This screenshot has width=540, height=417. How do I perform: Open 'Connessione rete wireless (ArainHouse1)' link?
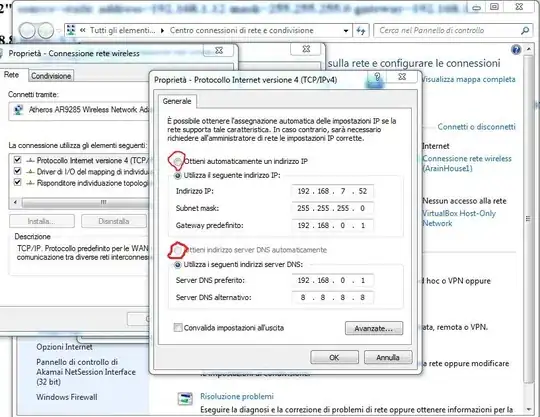click(x=467, y=164)
